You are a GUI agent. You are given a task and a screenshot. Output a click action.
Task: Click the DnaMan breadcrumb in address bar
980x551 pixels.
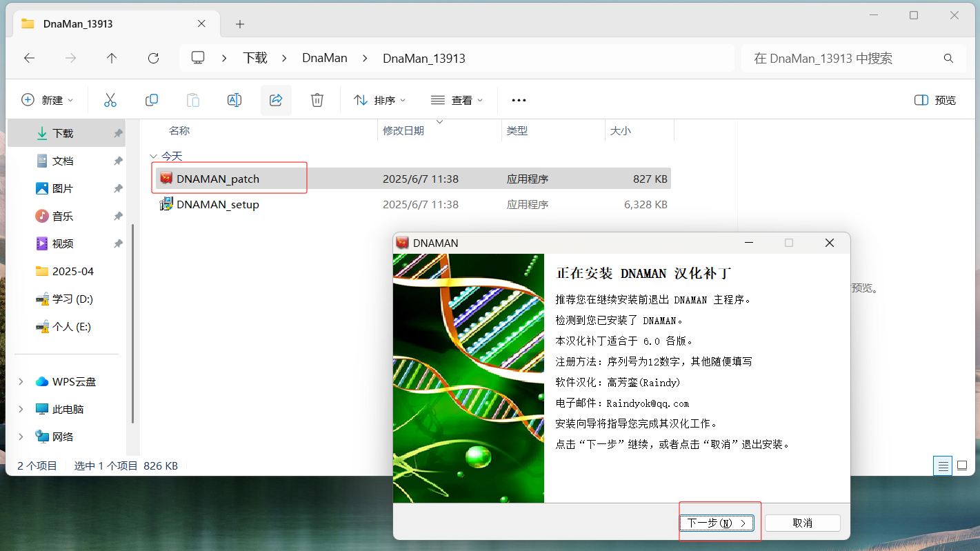click(325, 58)
